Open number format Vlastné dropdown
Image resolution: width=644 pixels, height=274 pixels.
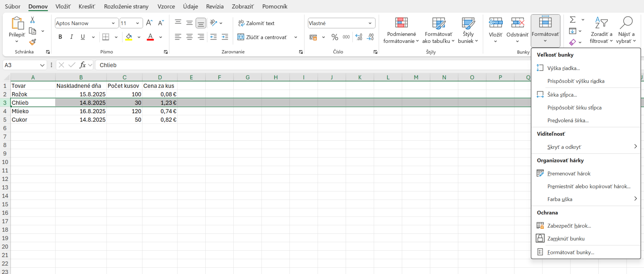370,23
